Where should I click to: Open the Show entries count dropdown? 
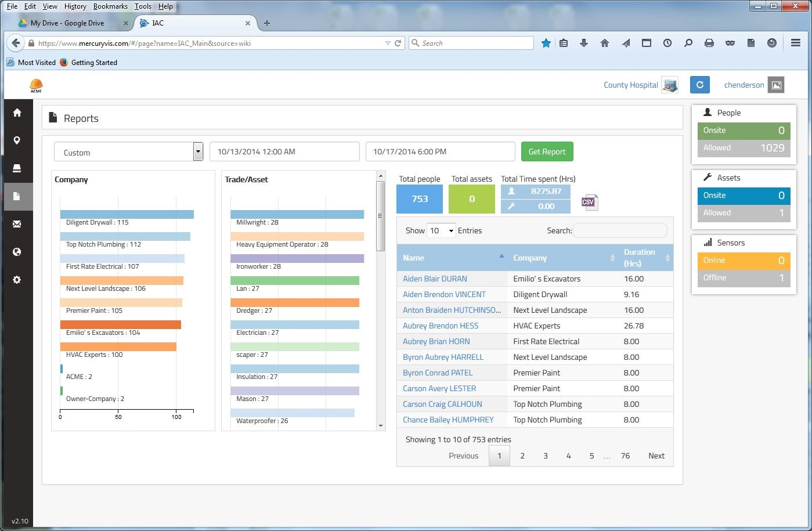(x=441, y=230)
